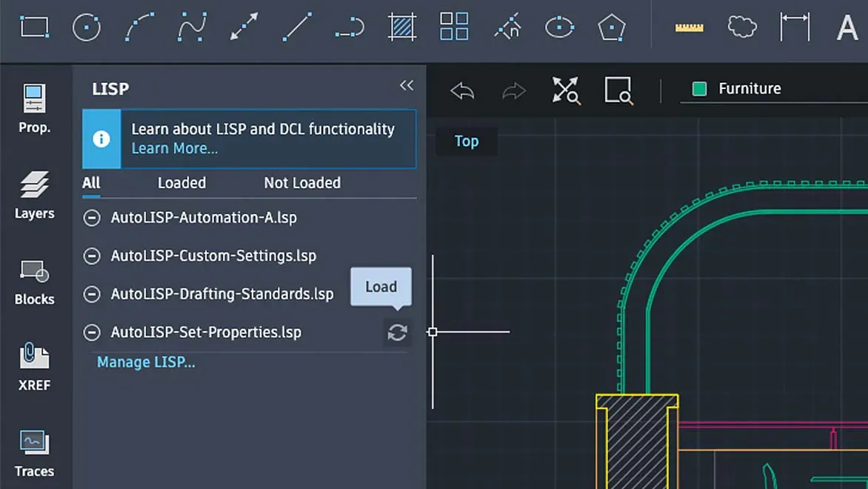Switch to the Not Loaded tab
868x489 pixels.
point(302,183)
